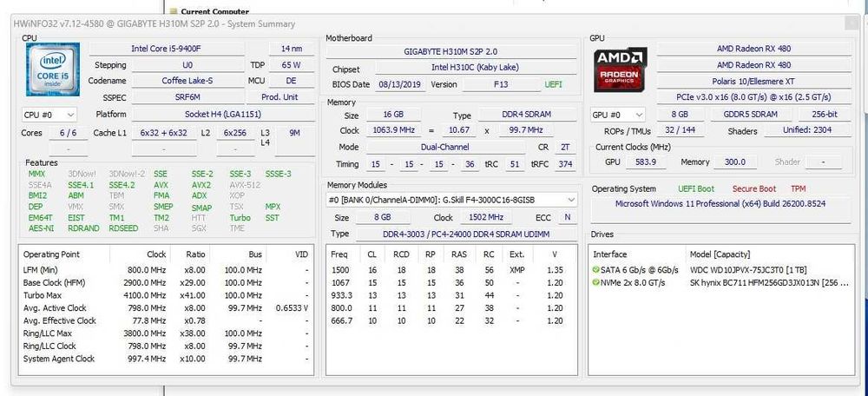868x396 pixels.
Task: Click the Socket H4 (LGA1151) platform field
Action: click(x=222, y=115)
